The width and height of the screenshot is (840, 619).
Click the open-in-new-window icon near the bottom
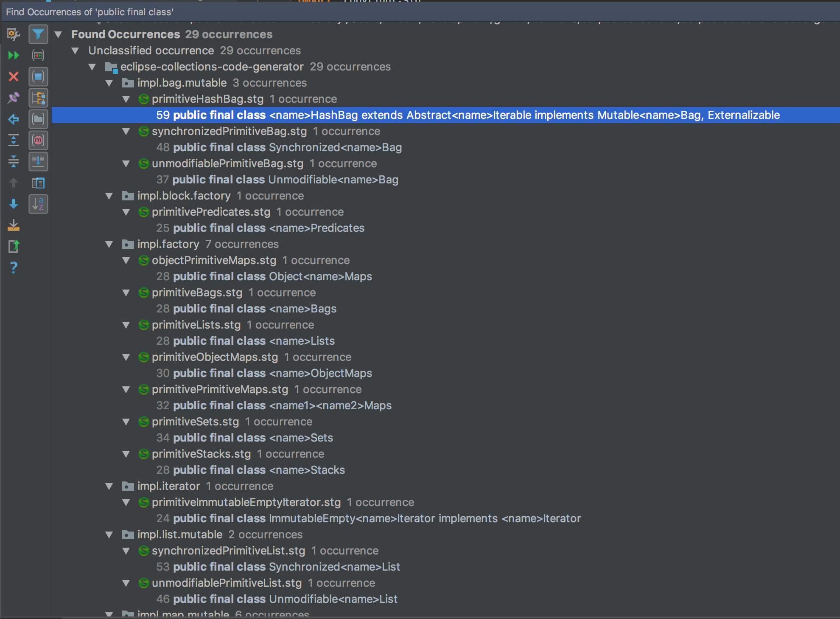(x=14, y=247)
